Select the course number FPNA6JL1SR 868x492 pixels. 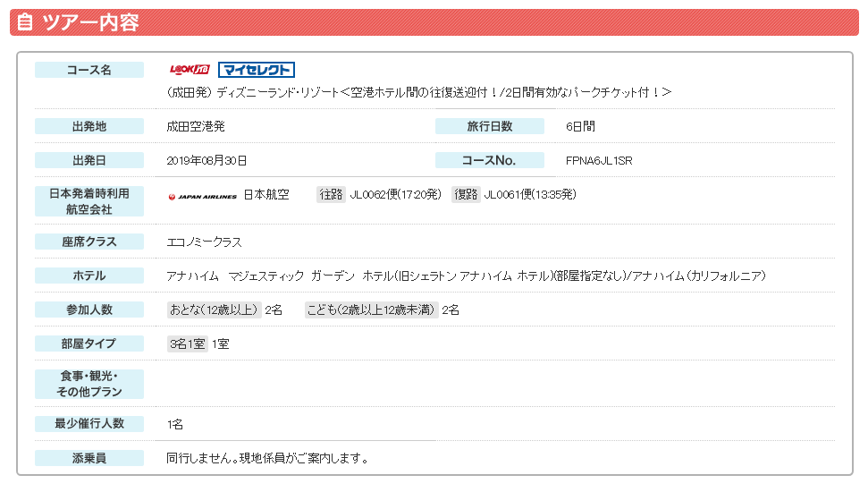coord(599,161)
